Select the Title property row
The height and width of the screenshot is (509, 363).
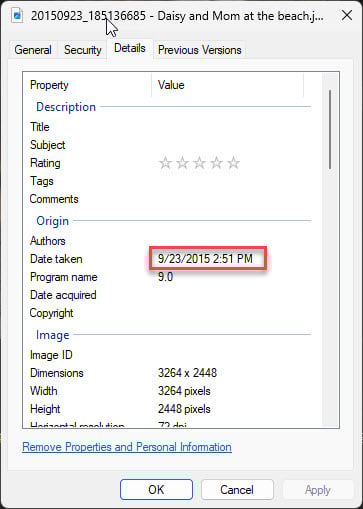(170, 127)
